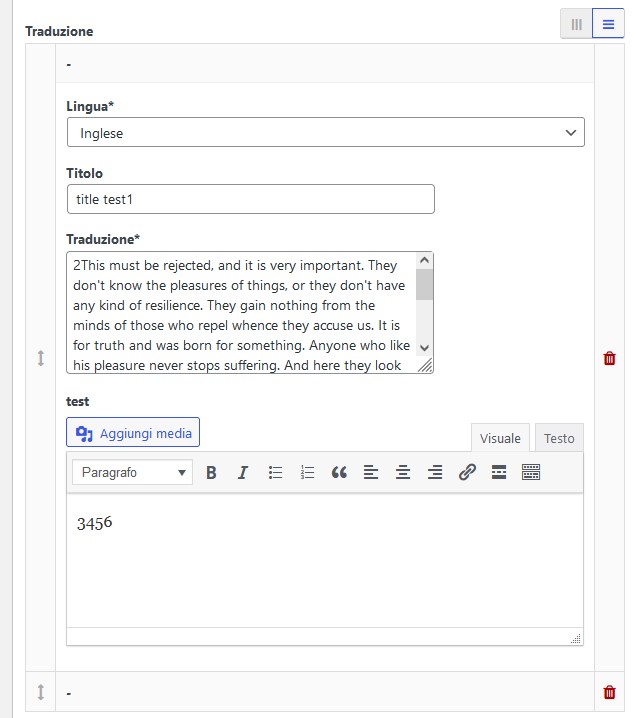
Task: Apply blockquote formatting
Action: click(339, 472)
